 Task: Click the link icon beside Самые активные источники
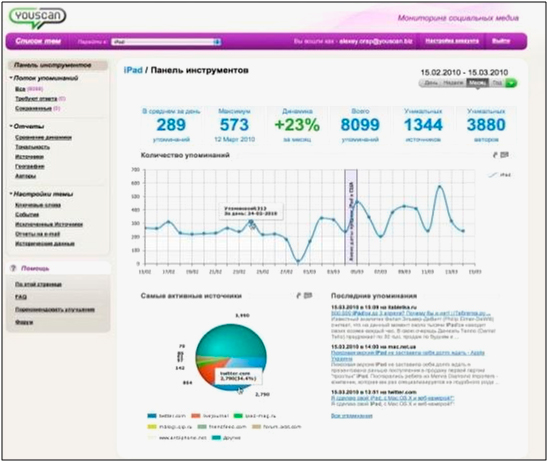(299, 296)
